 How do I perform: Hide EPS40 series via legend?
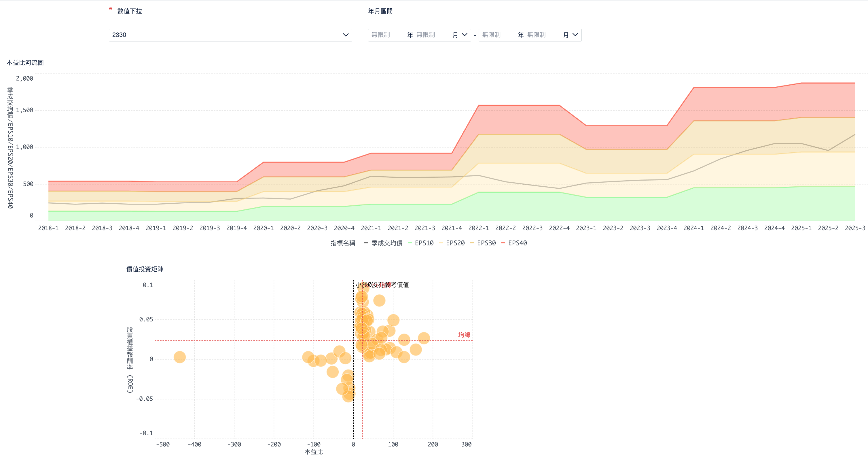pos(517,243)
